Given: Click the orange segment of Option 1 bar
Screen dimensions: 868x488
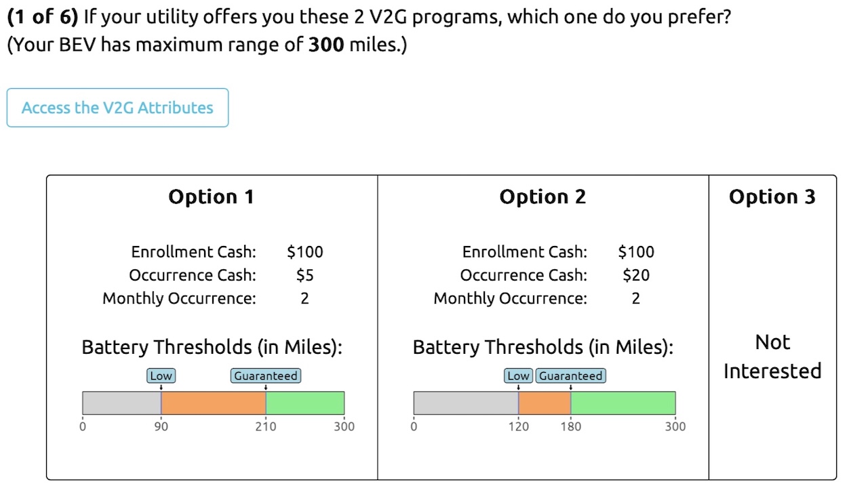Looking at the screenshot, I should pos(213,403).
